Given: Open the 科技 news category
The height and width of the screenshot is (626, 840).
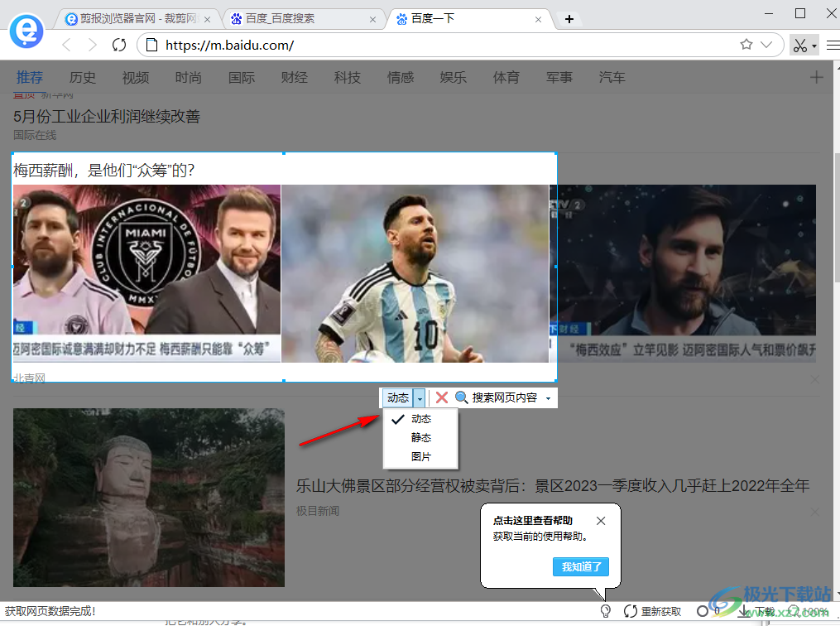Looking at the screenshot, I should [348, 78].
